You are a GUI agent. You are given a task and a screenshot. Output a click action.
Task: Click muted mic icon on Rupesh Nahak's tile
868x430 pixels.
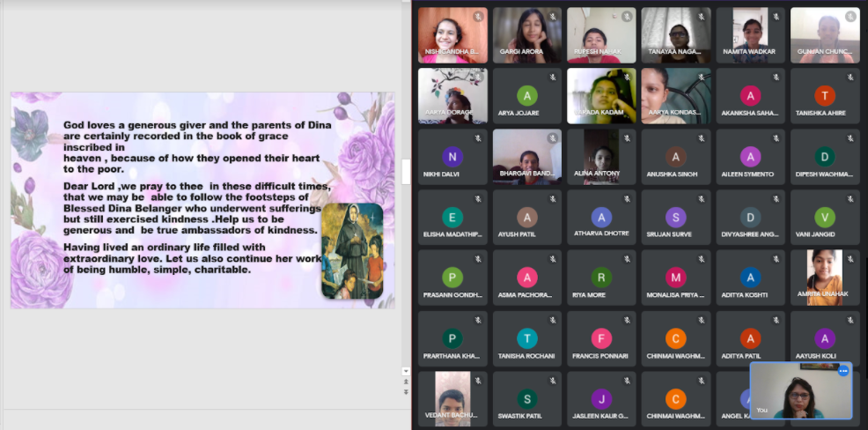[x=627, y=17]
